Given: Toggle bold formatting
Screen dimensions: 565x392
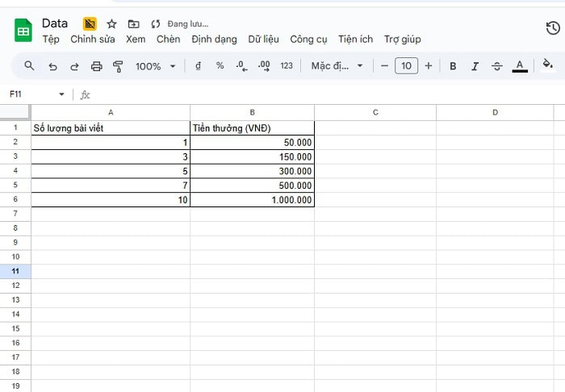Looking at the screenshot, I should pos(453,66).
